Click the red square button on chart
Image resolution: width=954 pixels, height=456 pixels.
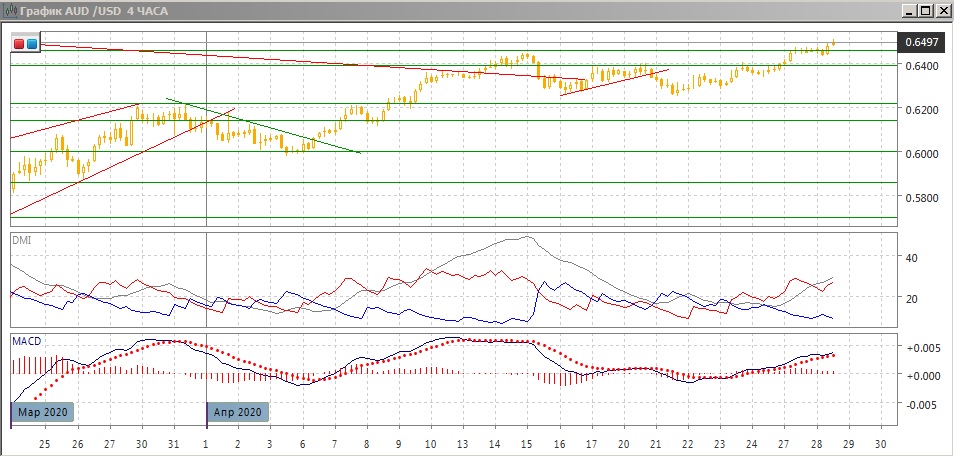pyautogui.click(x=19, y=44)
